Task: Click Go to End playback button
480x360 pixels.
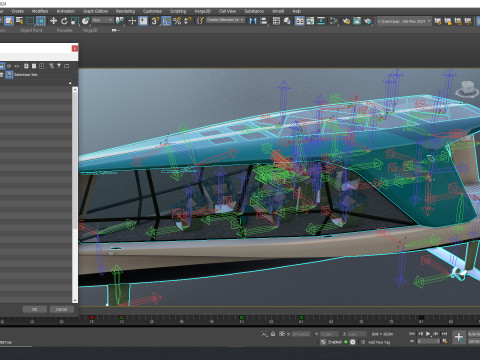Action: click(x=444, y=334)
